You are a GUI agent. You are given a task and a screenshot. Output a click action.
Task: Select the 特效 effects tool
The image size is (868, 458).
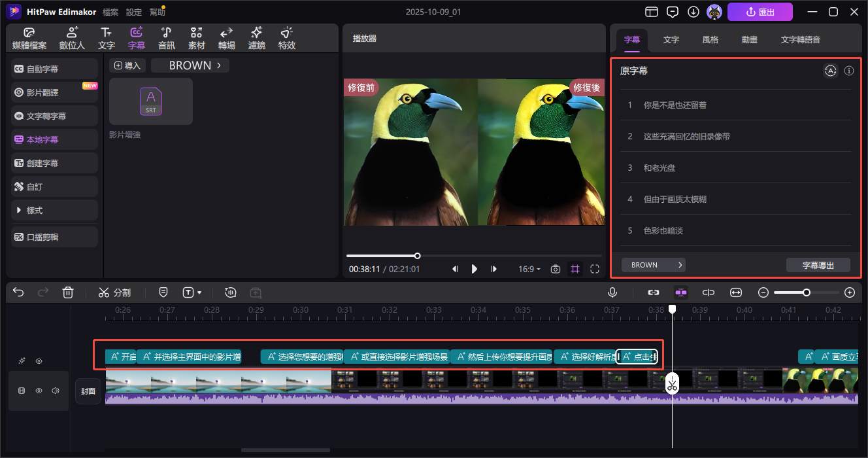pos(286,37)
